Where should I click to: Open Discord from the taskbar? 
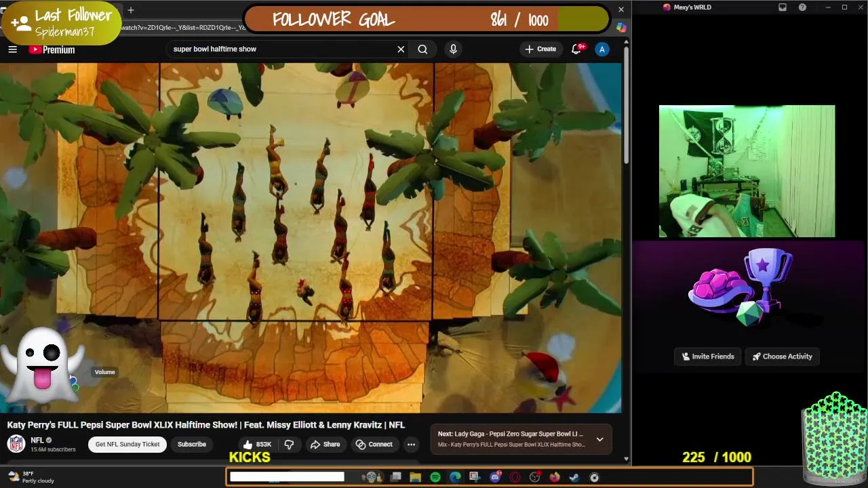pos(495,477)
